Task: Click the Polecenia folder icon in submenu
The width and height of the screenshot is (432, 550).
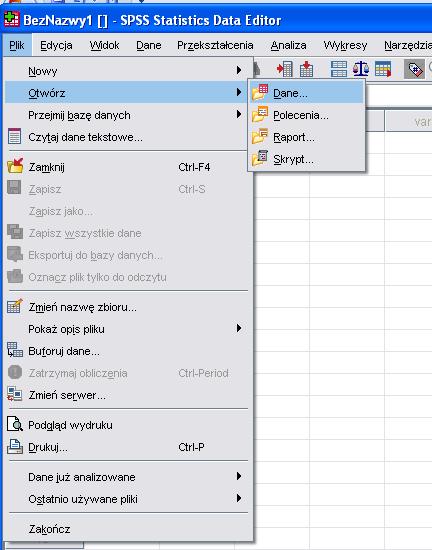Action: click(x=260, y=114)
